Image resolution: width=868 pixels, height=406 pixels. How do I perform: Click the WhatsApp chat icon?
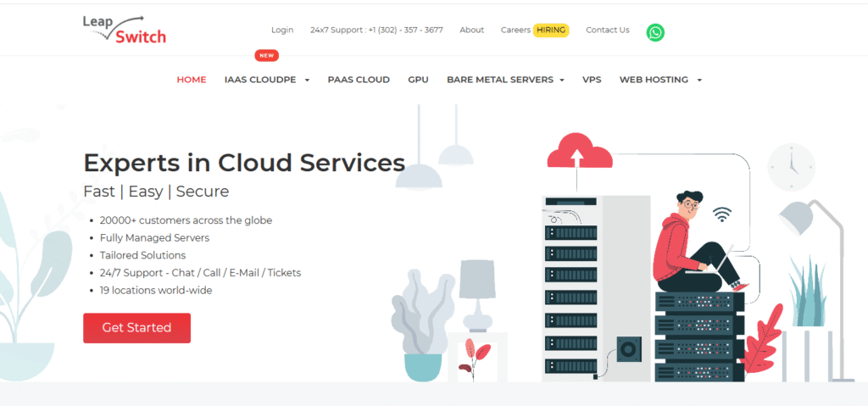coord(655,32)
